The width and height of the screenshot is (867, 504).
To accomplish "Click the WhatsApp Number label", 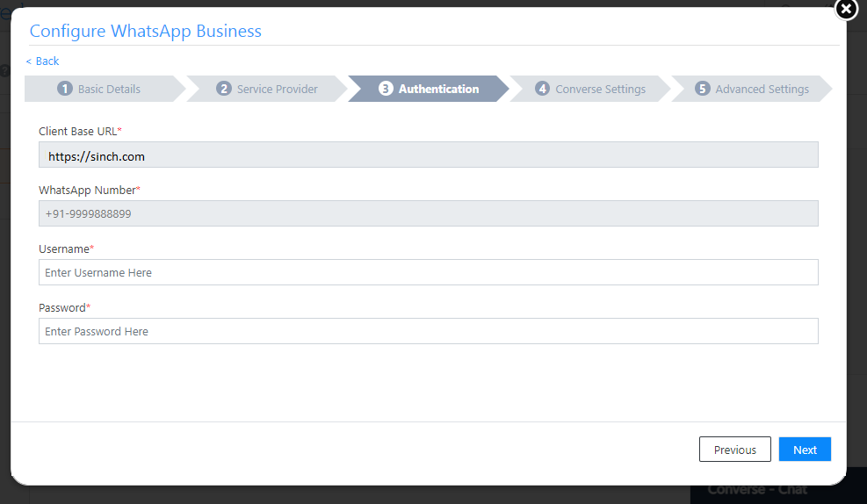I will (x=87, y=190).
